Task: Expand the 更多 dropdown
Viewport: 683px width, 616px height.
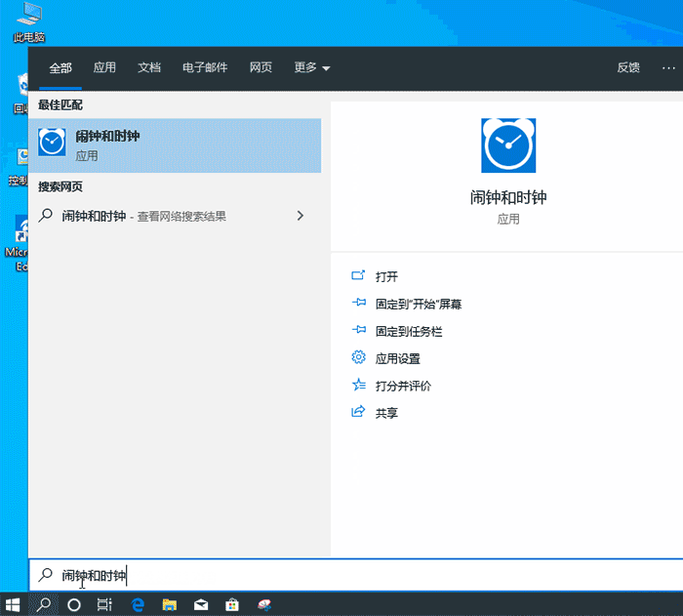Action: (311, 67)
